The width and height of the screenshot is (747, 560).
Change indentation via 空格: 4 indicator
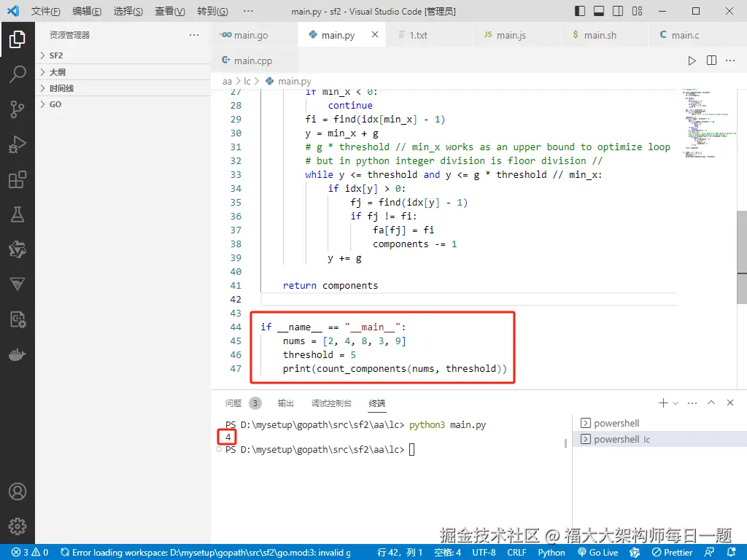[447, 553]
